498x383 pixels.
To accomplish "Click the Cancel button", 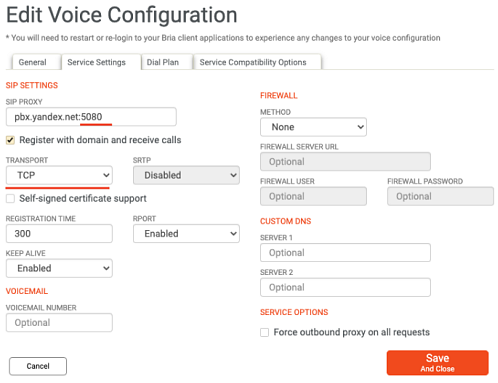I will pyautogui.click(x=38, y=366).
